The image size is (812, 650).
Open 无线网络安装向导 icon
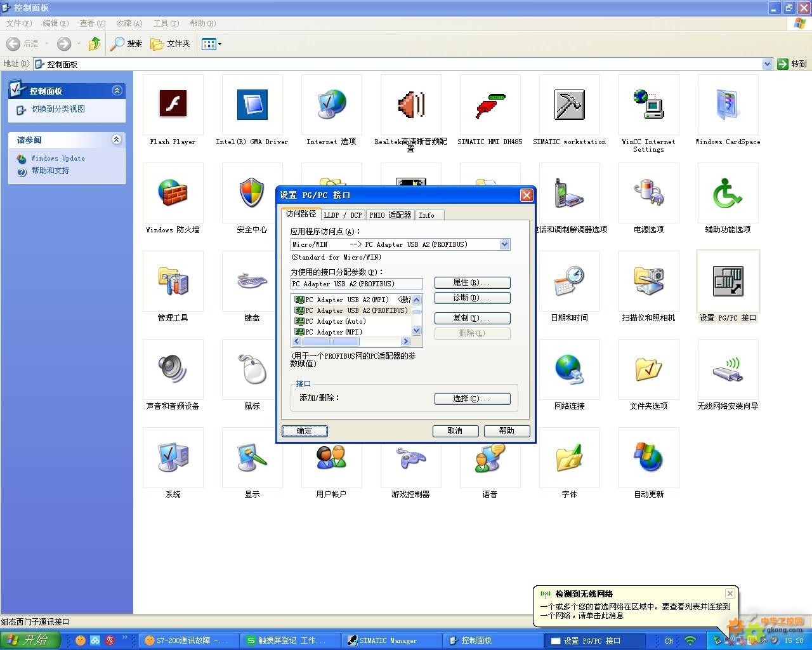pos(728,369)
